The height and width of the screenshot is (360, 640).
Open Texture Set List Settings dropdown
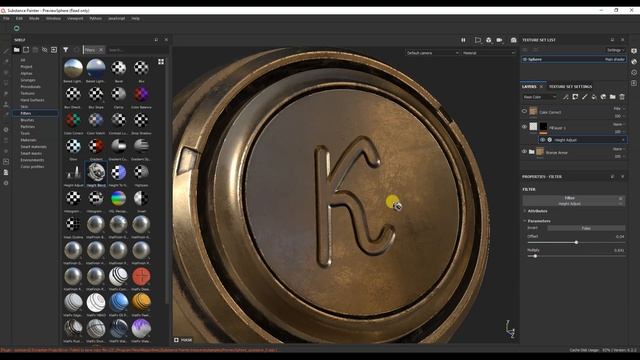pos(616,50)
